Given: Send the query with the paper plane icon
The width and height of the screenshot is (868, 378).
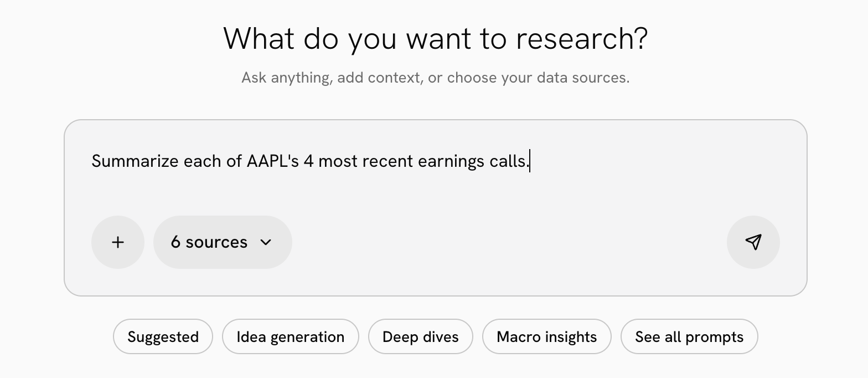Looking at the screenshot, I should [x=753, y=242].
